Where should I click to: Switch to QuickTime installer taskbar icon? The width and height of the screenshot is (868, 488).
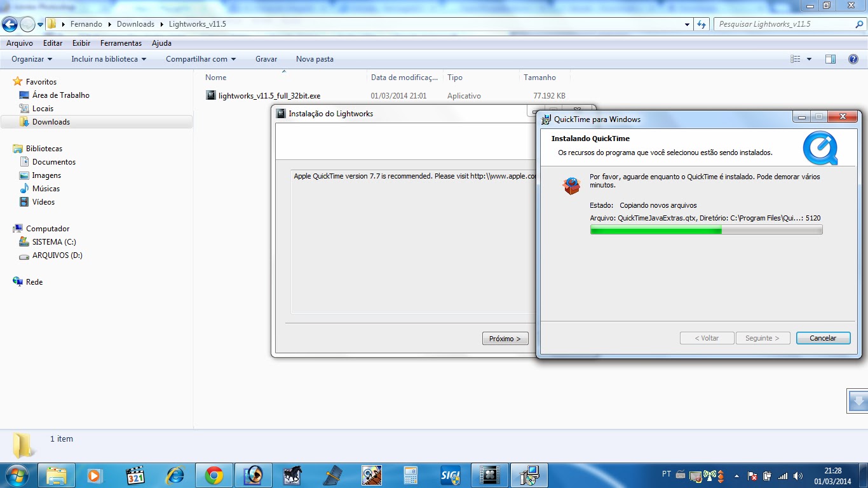(x=529, y=475)
